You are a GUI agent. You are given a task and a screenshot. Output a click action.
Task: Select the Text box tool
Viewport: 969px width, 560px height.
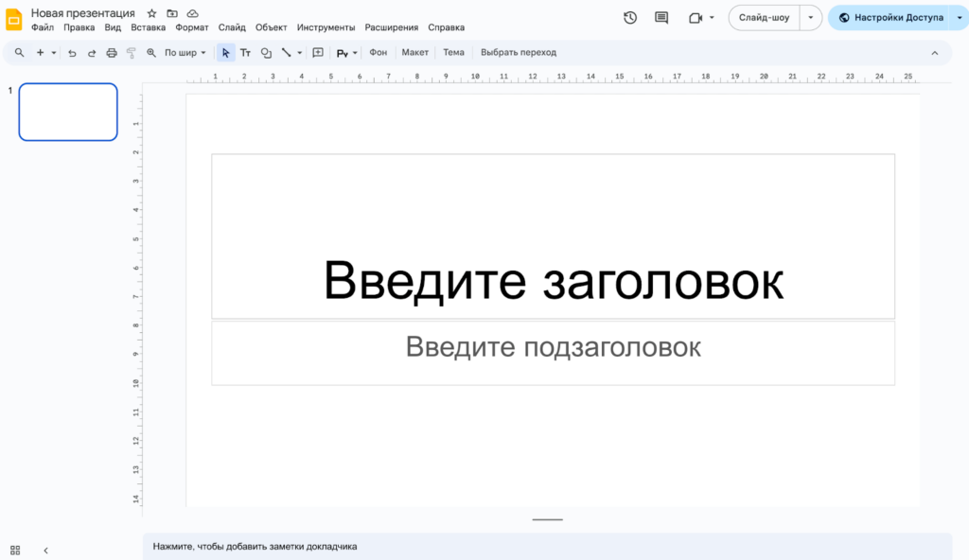pyautogui.click(x=245, y=52)
